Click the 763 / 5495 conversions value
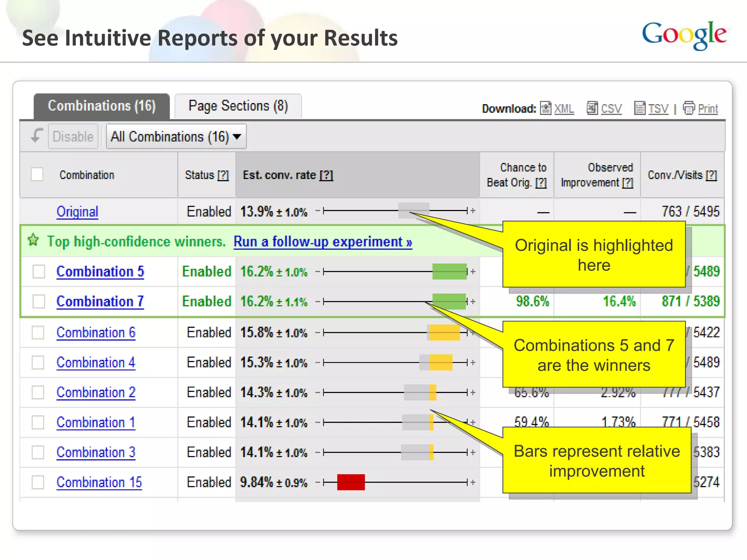 [x=690, y=211]
